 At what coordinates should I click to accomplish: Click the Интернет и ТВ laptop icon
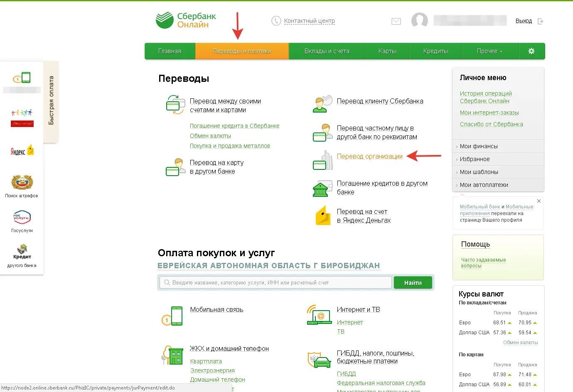319,315
